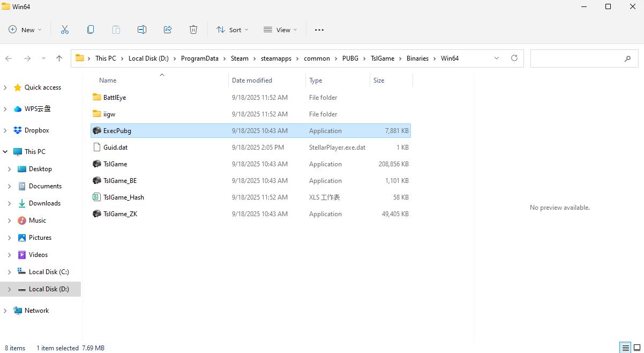Jump to steamapps in the breadcrumb bar
The height and width of the screenshot is (353, 644).
[277, 58]
